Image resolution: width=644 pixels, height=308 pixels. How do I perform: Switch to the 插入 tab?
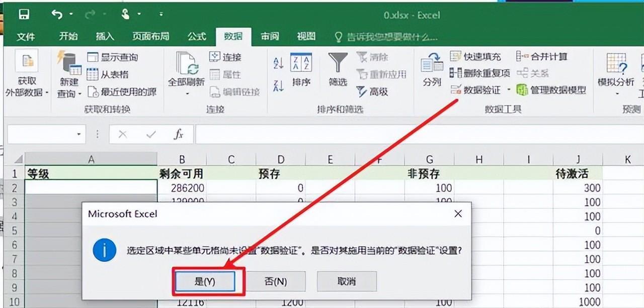point(105,36)
